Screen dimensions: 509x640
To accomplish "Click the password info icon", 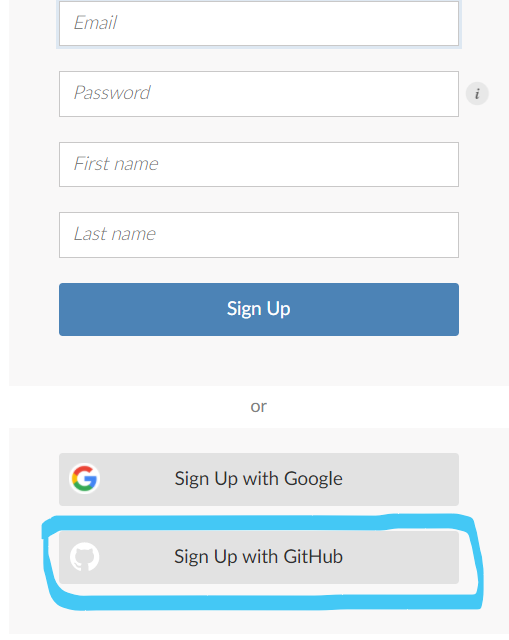I will pyautogui.click(x=477, y=94).
